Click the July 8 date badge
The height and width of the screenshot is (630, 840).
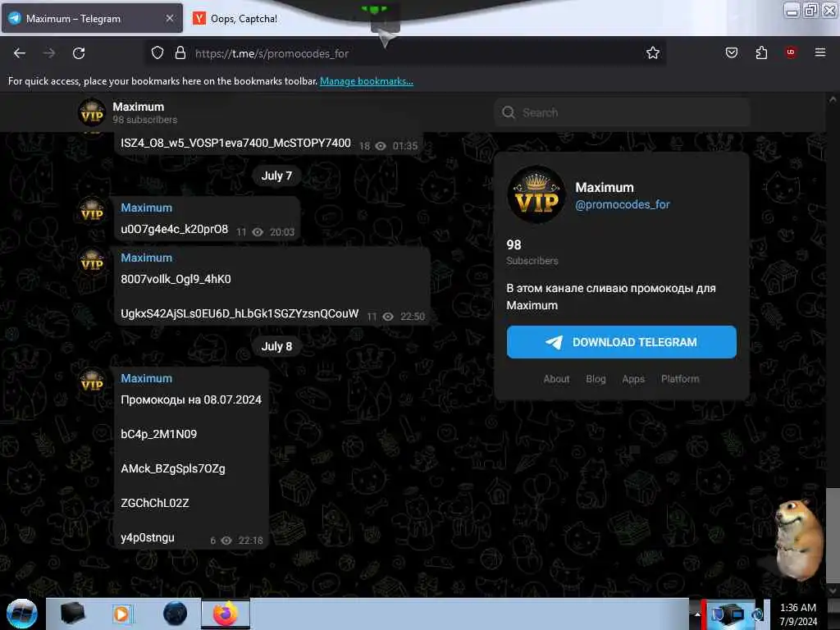276,347
